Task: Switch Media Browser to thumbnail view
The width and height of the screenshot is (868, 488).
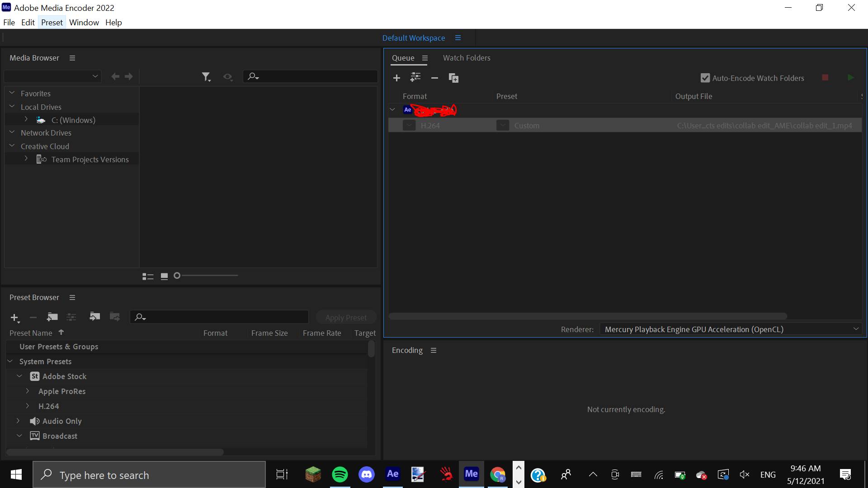Action: pos(164,276)
